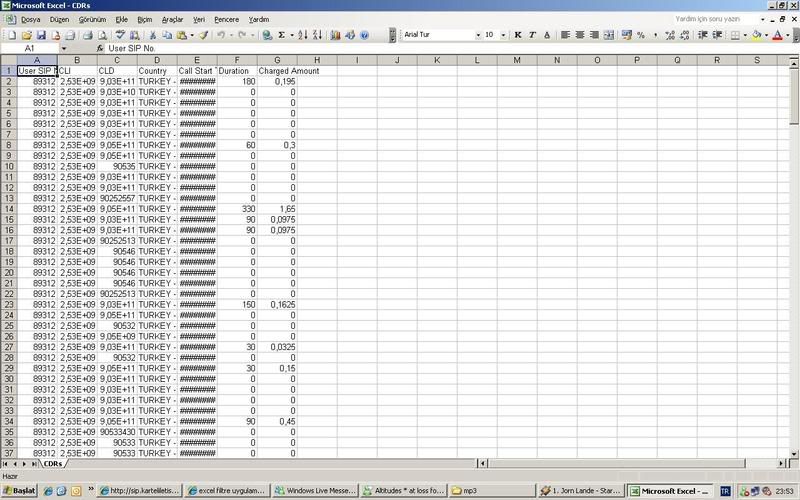Expand the Name Box dropdown arrow
Screen dimensions: 800x500
(x=64, y=48)
